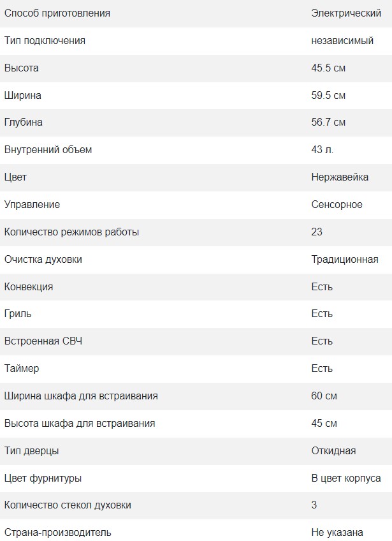Click the "Нержавейка" color value
The width and height of the screenshot is (392, 541).
(340, 177)
